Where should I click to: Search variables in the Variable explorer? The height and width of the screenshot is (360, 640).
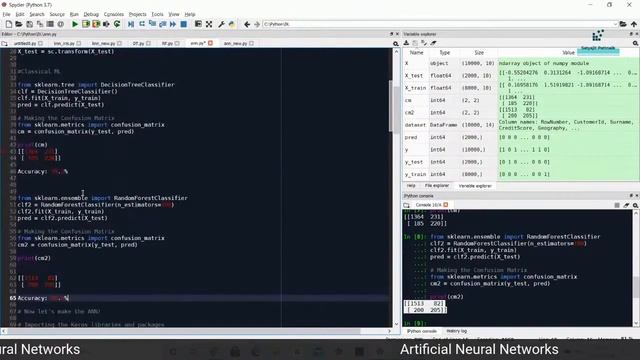635,43
